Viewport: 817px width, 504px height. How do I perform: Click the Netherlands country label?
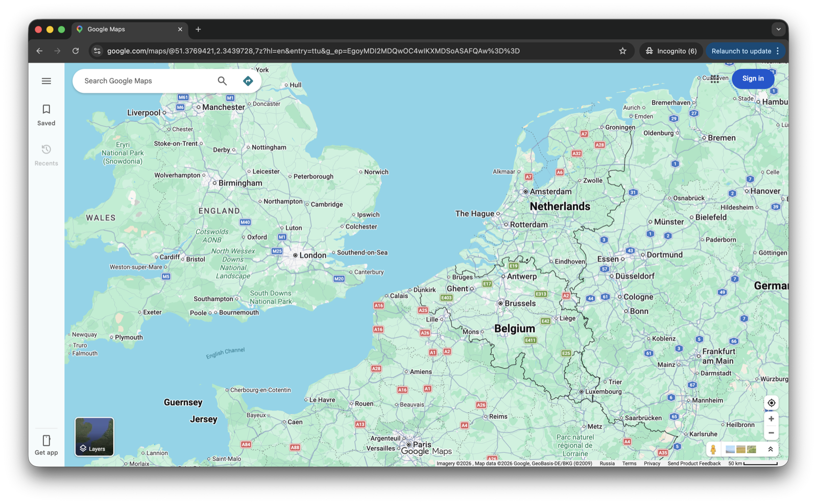click(560, 207)
